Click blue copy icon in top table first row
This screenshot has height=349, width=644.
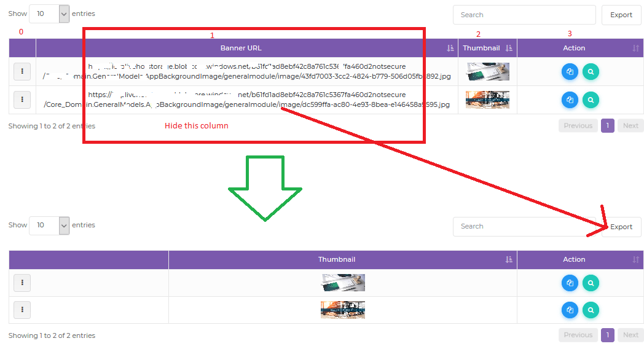[570, 71]
